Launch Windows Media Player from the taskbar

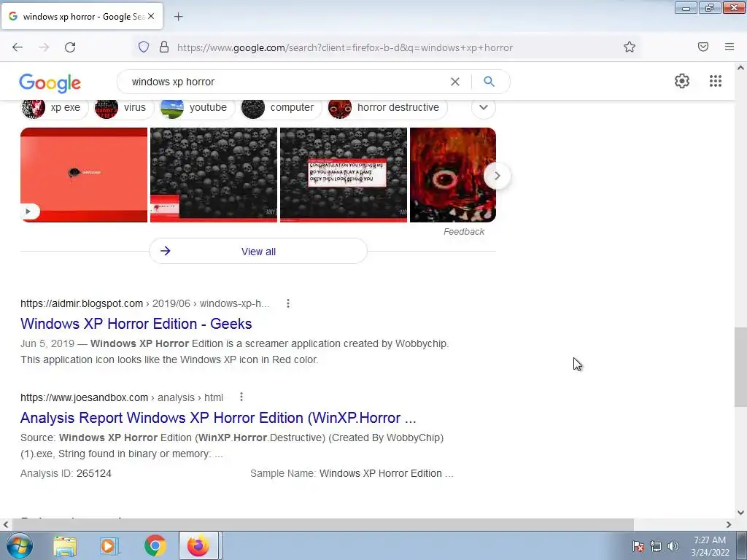109,545
